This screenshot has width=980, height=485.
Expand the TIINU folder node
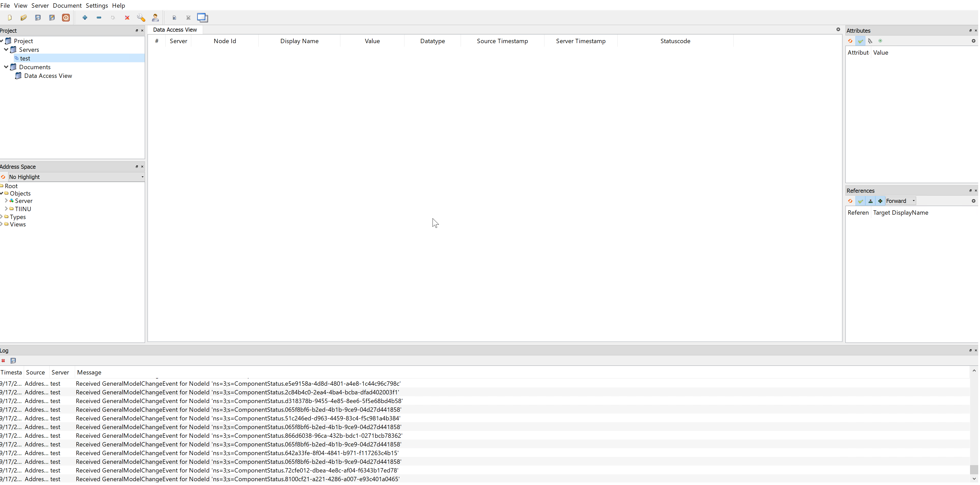click(6, 209)
